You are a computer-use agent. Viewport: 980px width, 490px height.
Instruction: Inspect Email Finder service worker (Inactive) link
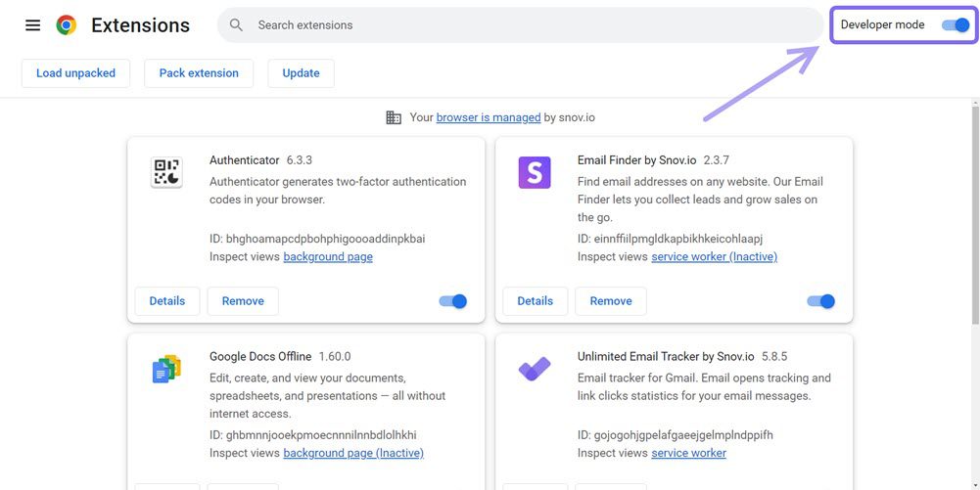pos(715,256)
